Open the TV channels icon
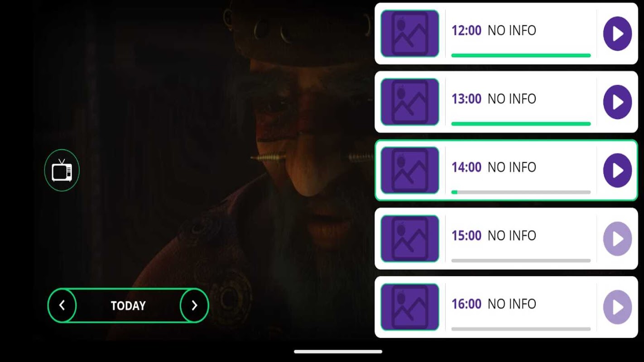This screenshot has height=362, width=644. [x=62, y=170]
